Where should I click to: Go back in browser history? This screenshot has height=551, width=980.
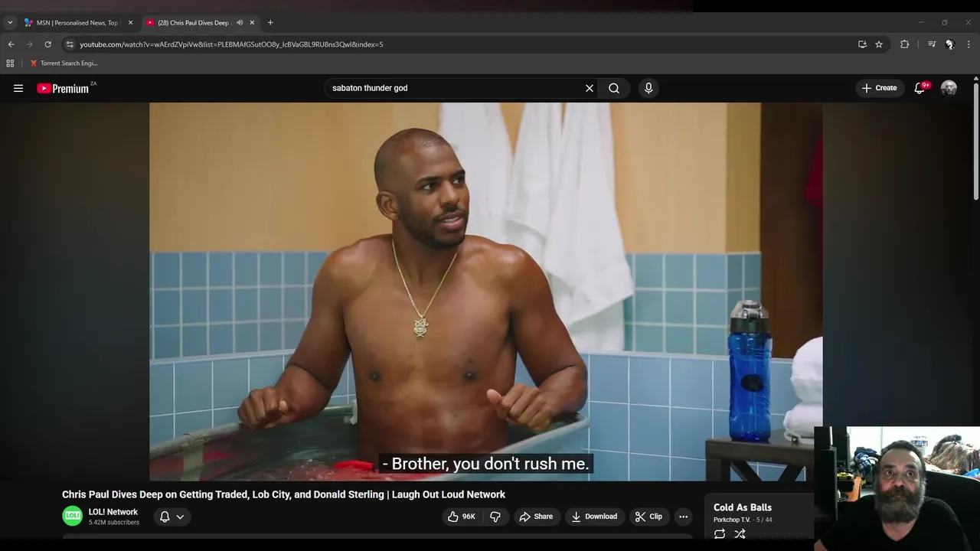coord(11,44)
